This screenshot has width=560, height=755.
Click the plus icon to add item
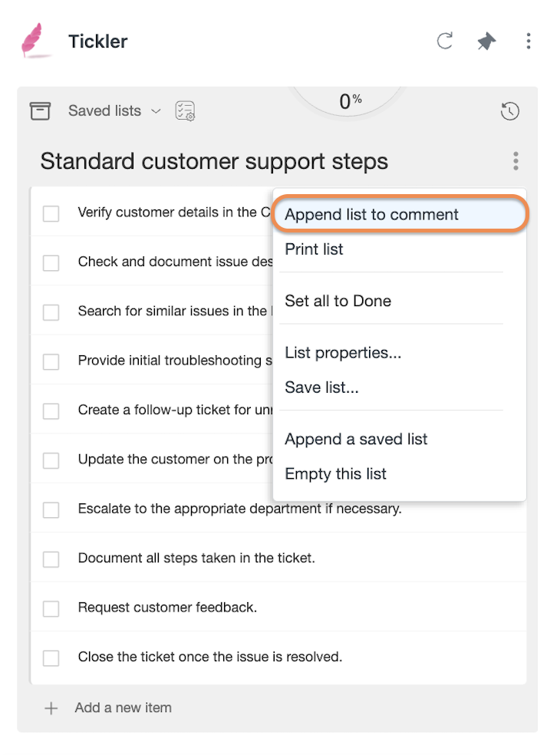coord(51,708)
